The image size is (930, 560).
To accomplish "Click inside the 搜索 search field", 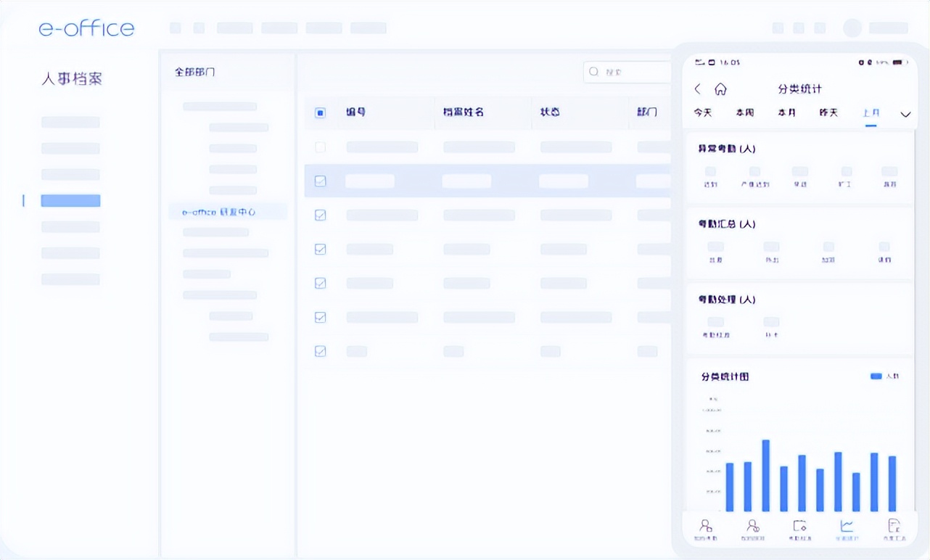I will tap(627, 72).
